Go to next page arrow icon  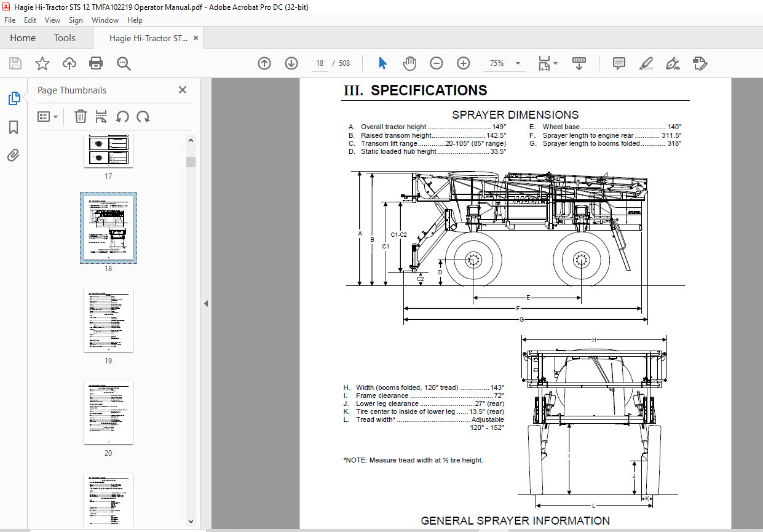(291, 63)
